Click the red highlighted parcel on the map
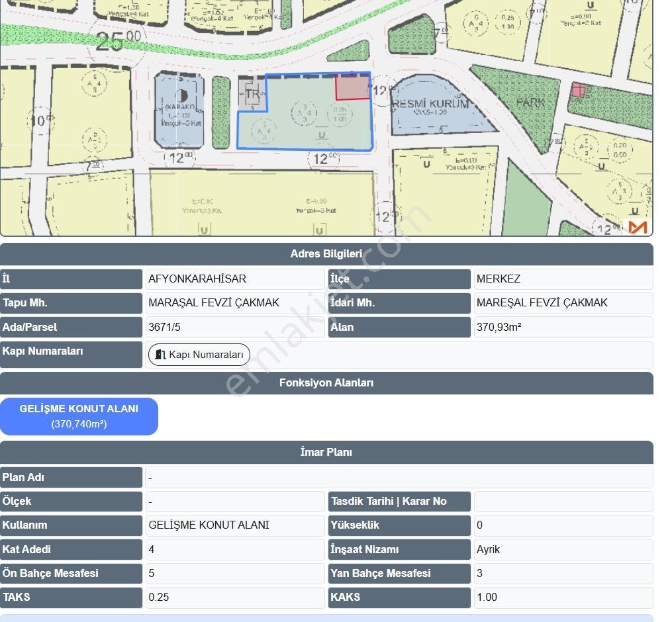Image resolution: width=672 pixels, height=622 pixels. pyautogui.click(x=352, y=87)
